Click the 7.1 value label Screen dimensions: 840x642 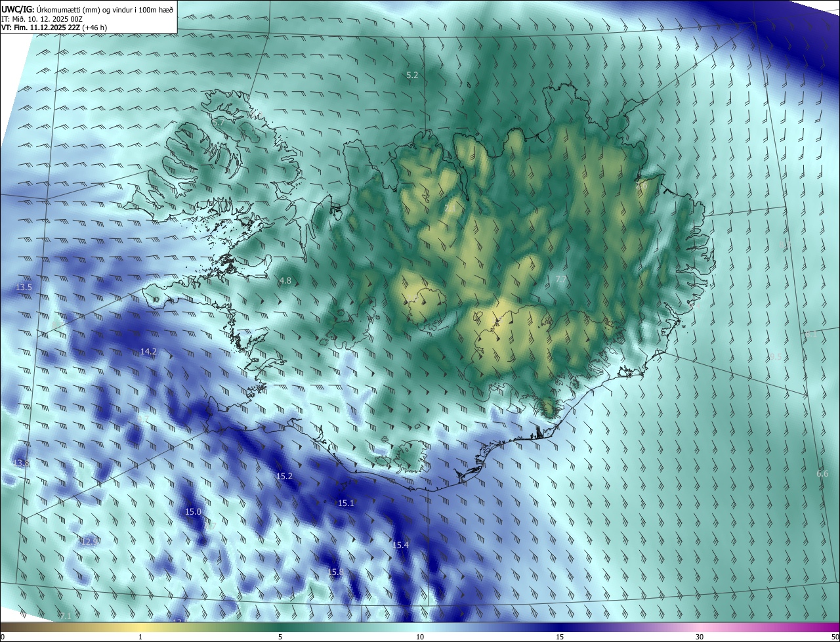[x=65, y=616]
